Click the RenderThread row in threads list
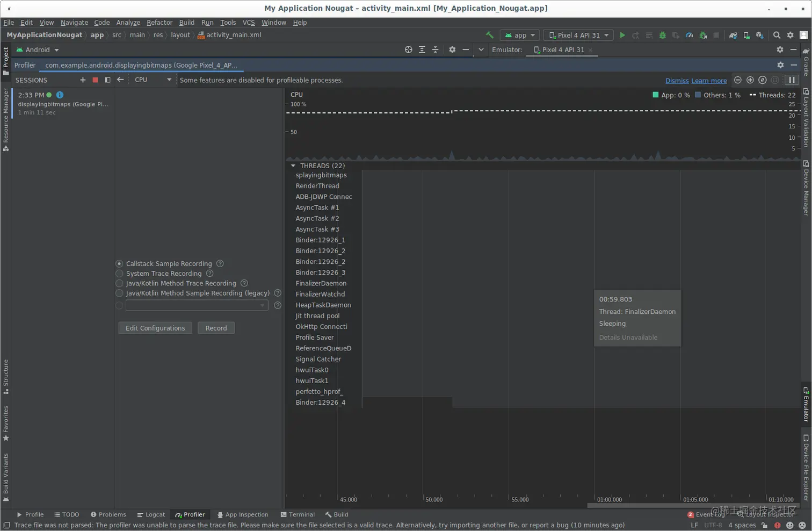 317,186
